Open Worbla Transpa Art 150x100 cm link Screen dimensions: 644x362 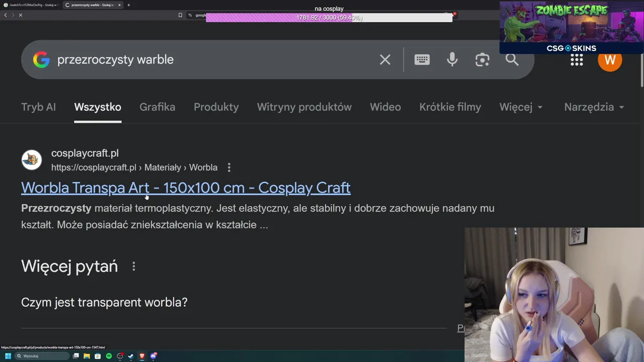click(186, 188)
